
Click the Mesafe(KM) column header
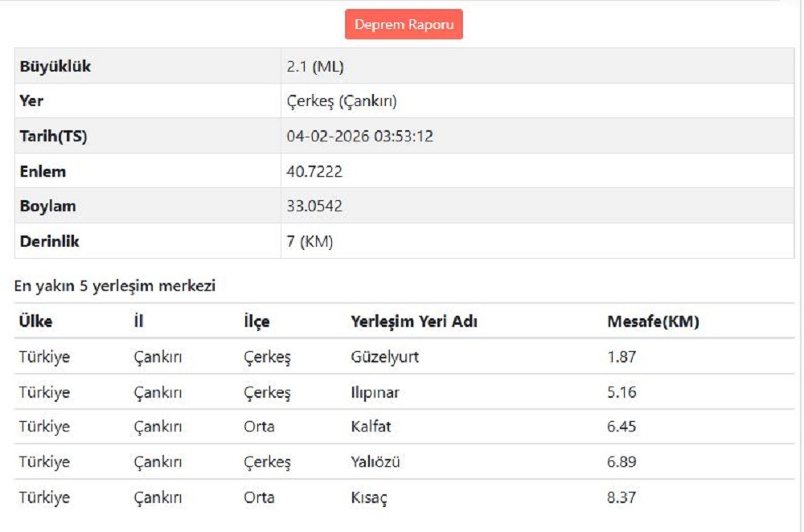point(653,321)
